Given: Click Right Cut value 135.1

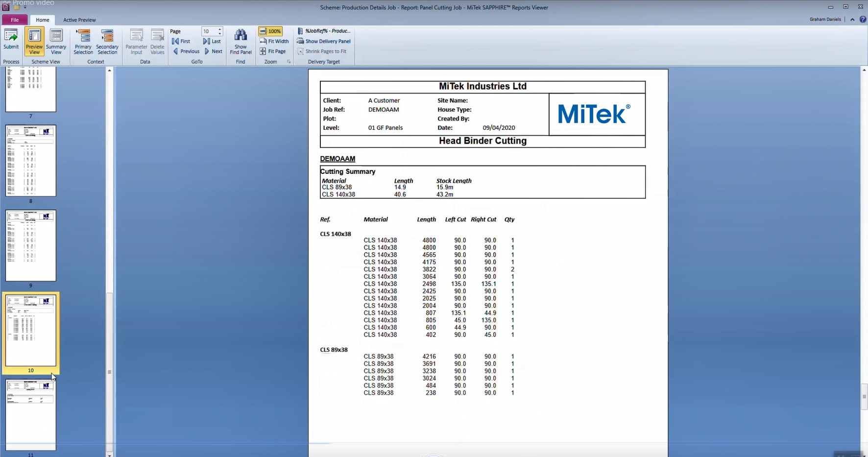Looking at the screenshot, I should click(488, 284).
